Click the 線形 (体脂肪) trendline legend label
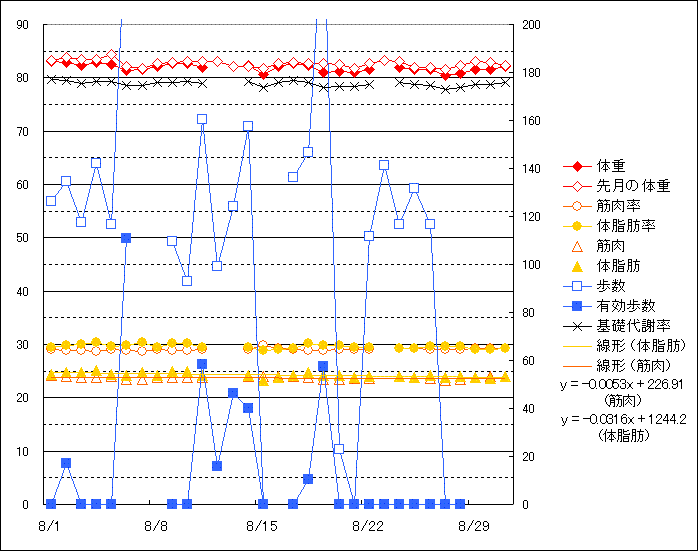Viewport: 698px width, 551px height. click(641, 345)
